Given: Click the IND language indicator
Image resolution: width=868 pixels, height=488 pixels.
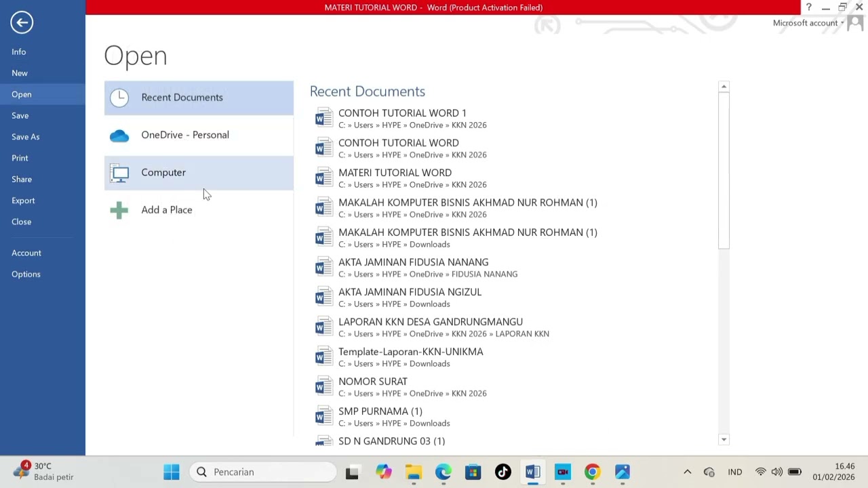Looking at the screenshot, I should pos(735,472).
